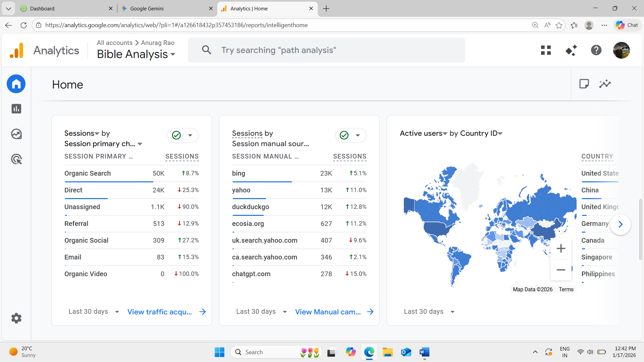Open the Advertising sidebar icon
The image size is (644, 362).
(16, 159)
